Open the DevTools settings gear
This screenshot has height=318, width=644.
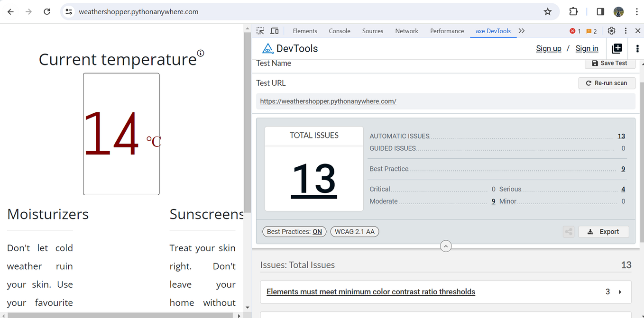(611, 30)
